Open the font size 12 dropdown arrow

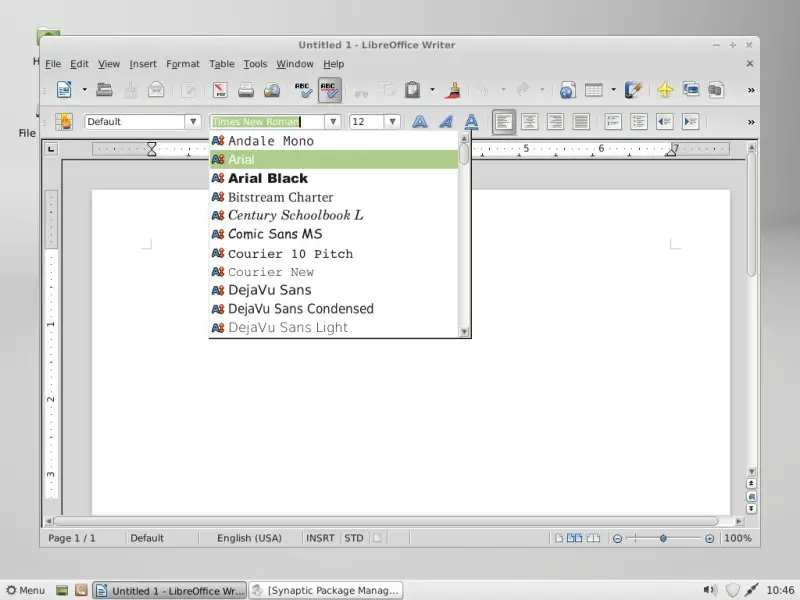(392, 121)
